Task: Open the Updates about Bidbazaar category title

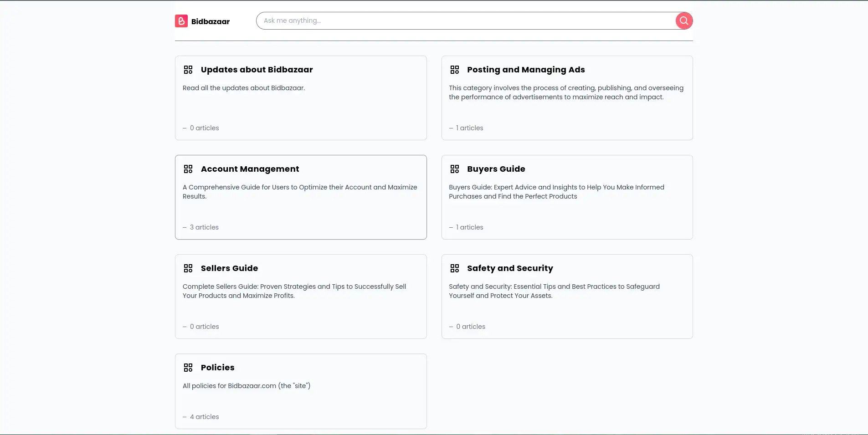Action: (x=257, y=70)
